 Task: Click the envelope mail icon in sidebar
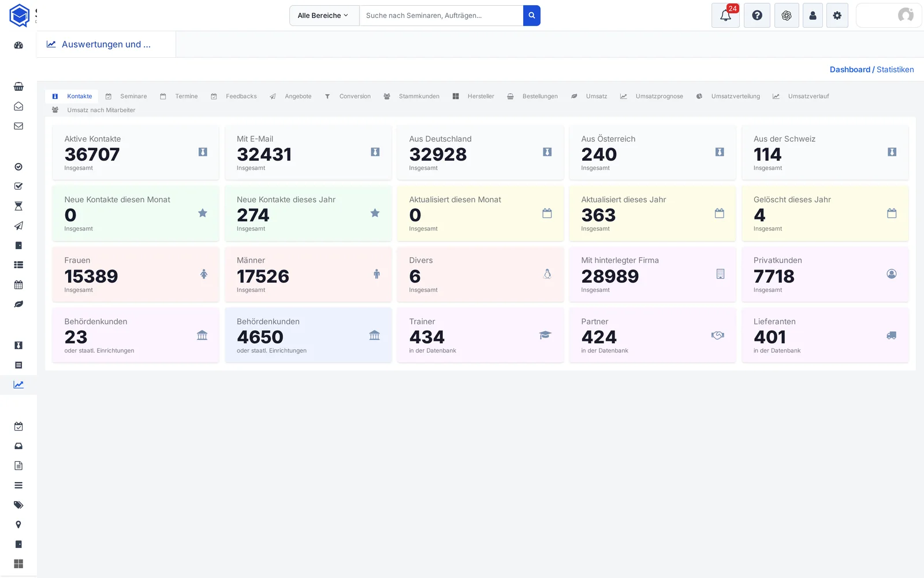coord(18,126)
